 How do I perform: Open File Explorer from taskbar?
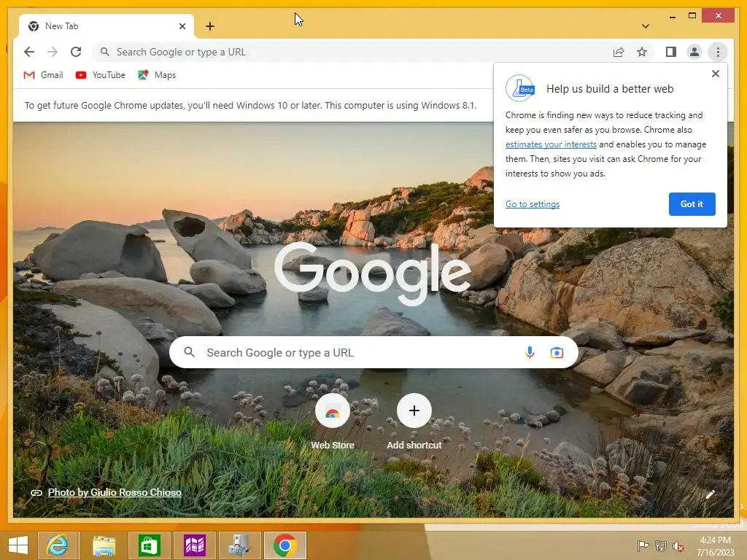(x=104, y=545)
